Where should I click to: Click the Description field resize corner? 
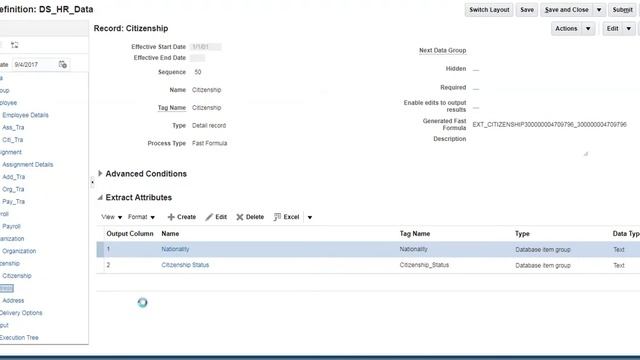(586, 154)
